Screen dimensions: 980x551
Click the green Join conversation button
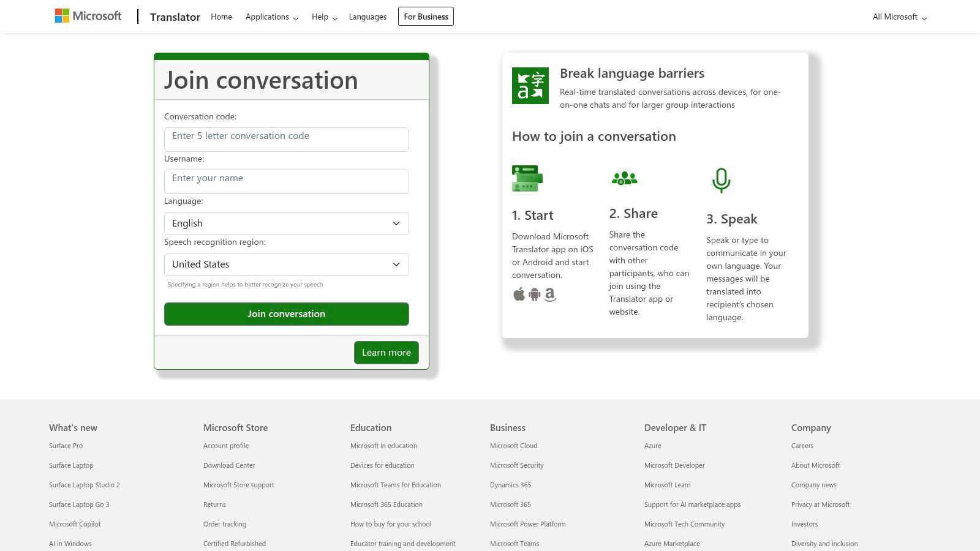[287, 314]
